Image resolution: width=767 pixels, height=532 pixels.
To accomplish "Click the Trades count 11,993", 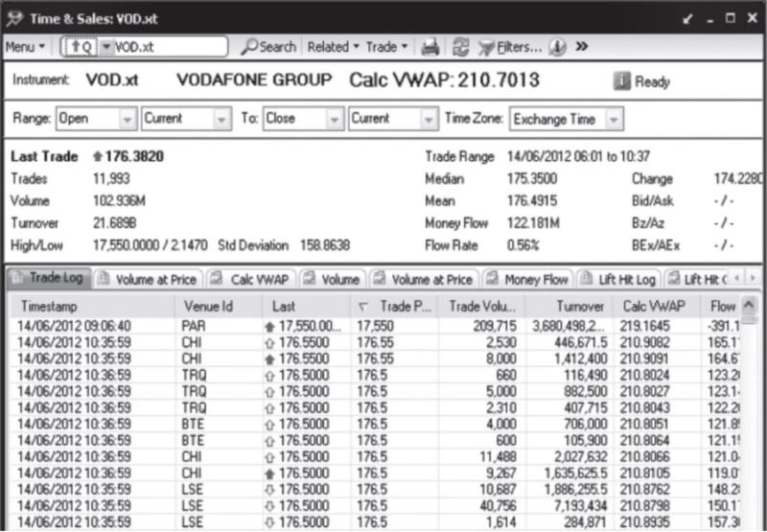I will 111,178.
